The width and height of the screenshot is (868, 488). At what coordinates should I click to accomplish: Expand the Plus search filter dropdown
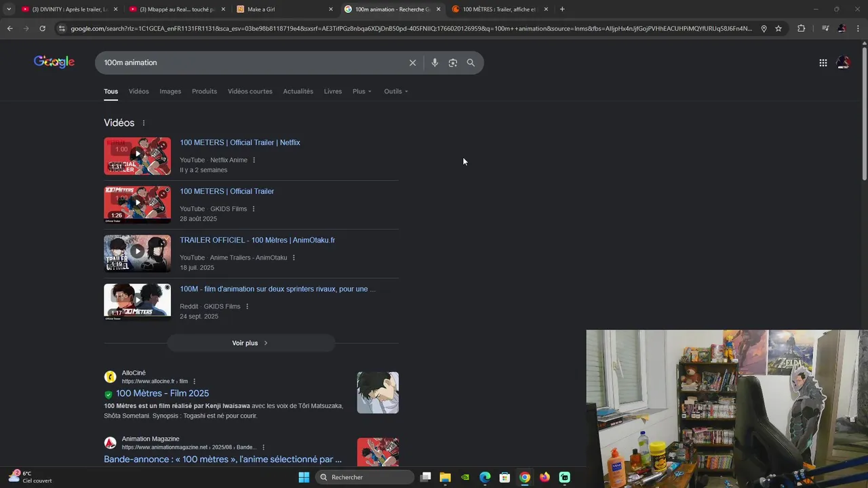coord(362,91)
